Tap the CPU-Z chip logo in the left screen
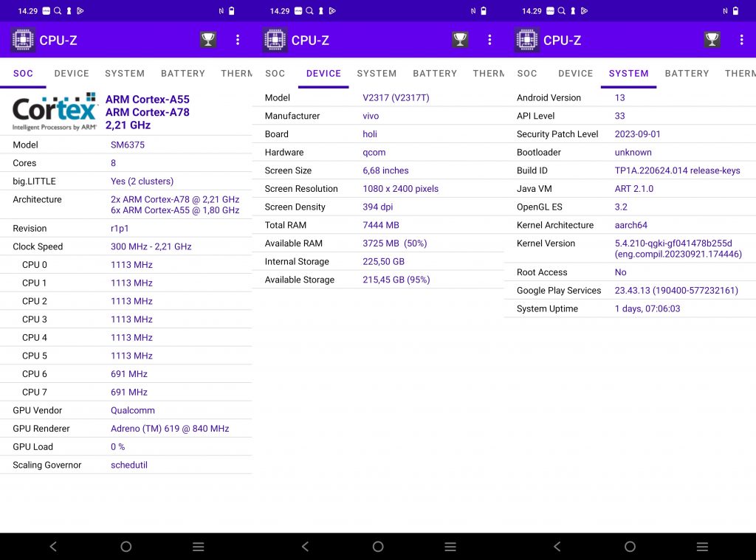Screen dimensions: 756x560 click(x=23, y=40)
